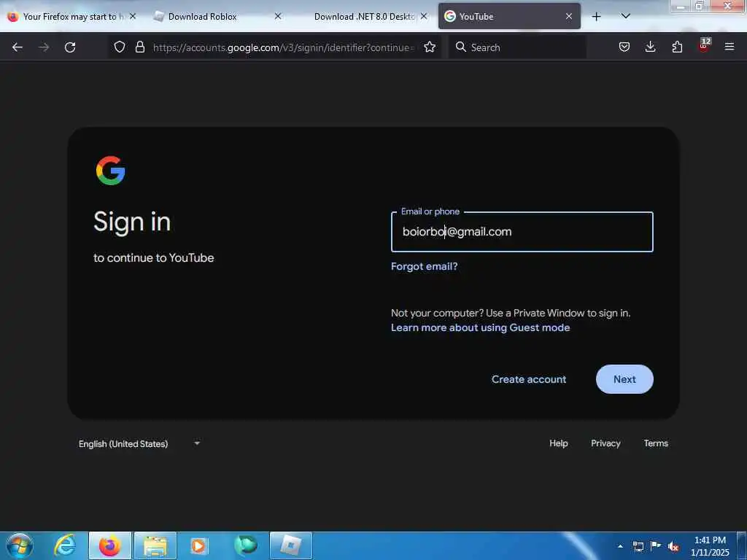
Task: Click the 'Sign in' heading text
Action: click(132, 222)
